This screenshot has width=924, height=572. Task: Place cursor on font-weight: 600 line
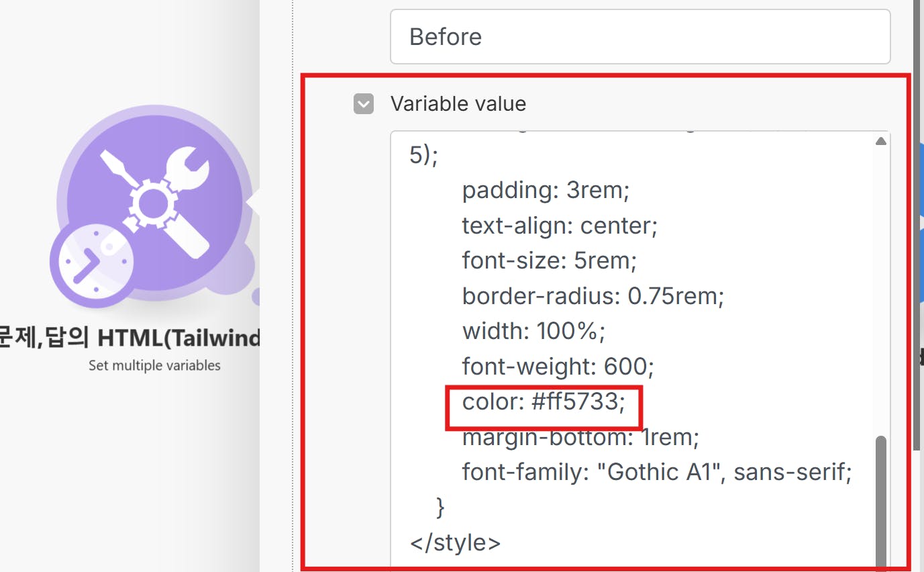tap(558, 366)
